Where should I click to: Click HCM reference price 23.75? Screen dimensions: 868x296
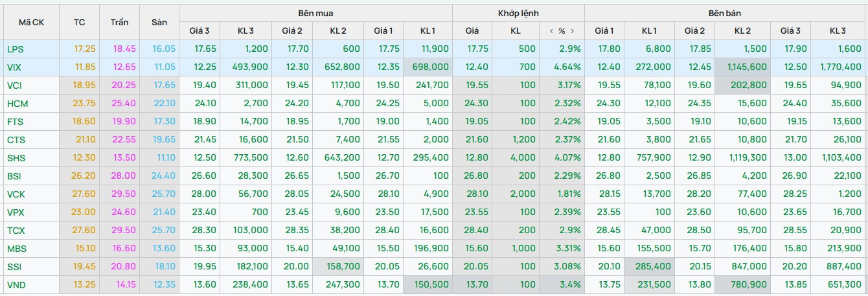85,104
